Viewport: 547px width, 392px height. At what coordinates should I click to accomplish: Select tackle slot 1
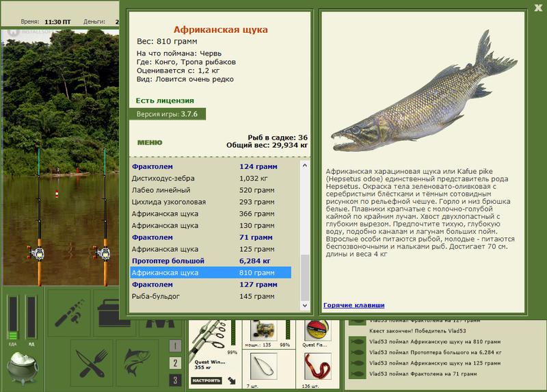(175, 345)
